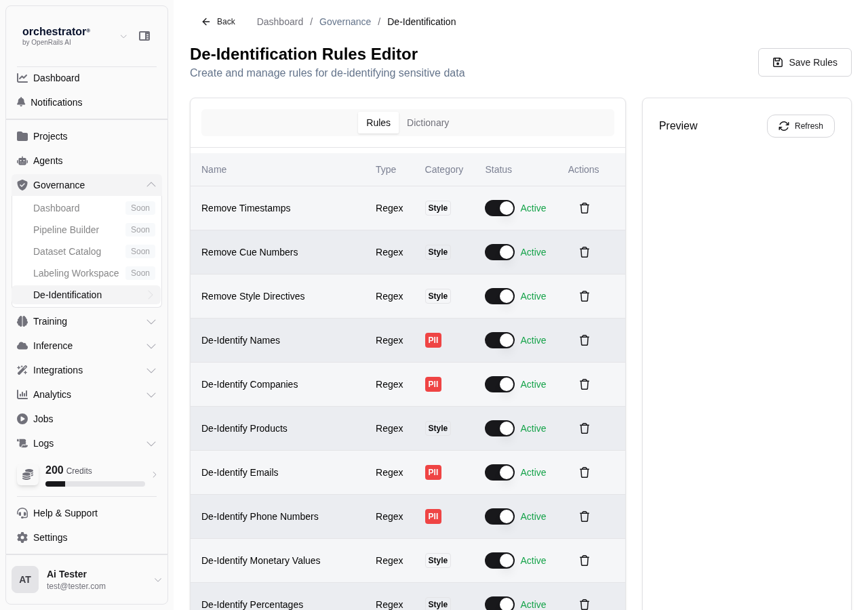Click the Refresh icon in the Preview panel
Image resolution: width=868 pixels, height=610 pixels.
(785, 126)
